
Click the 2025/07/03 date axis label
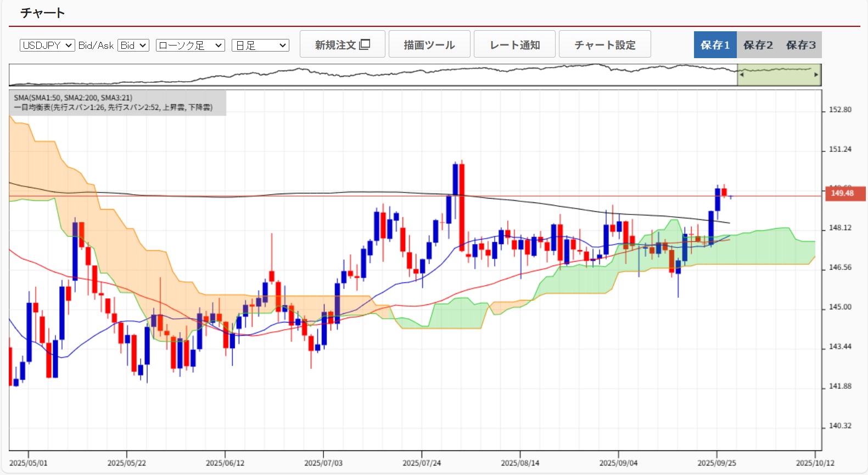(x=323, y=463)
